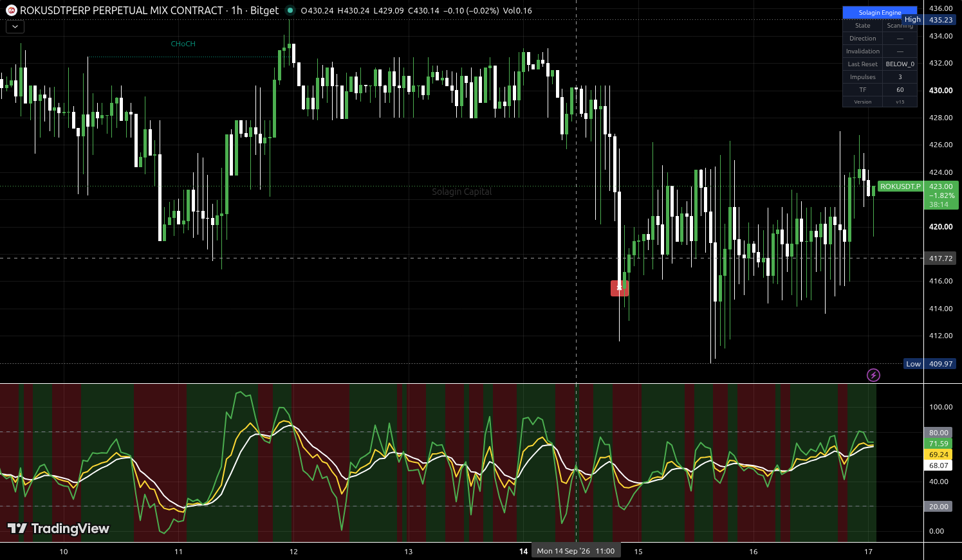
Task: Click the Last Reset row label
Action: (862, 64)
